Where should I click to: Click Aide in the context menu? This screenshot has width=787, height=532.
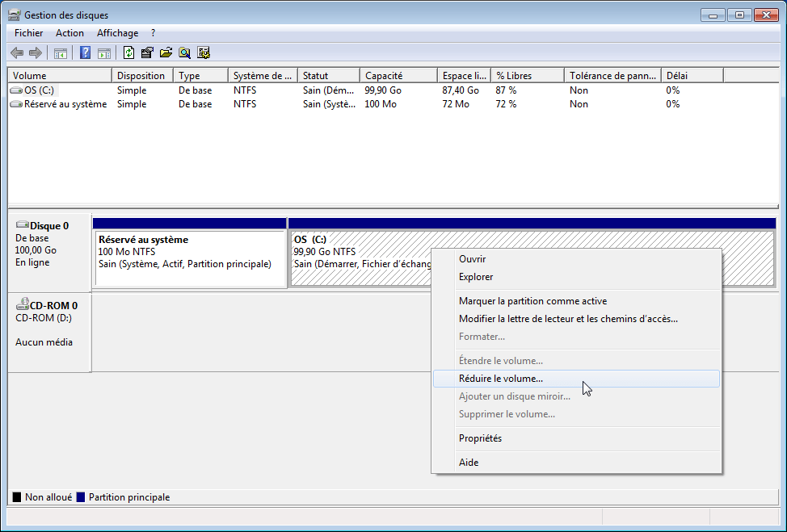point(576,463)
